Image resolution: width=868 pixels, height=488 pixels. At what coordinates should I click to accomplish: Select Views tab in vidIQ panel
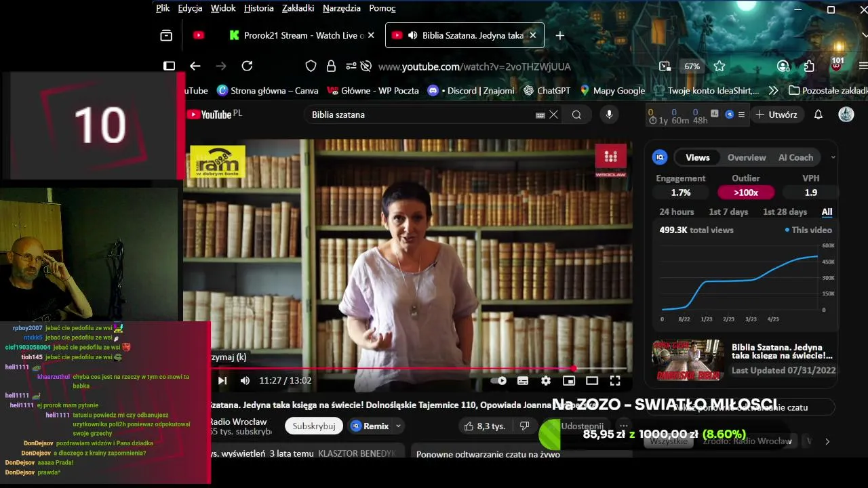[x=697, y=157]
